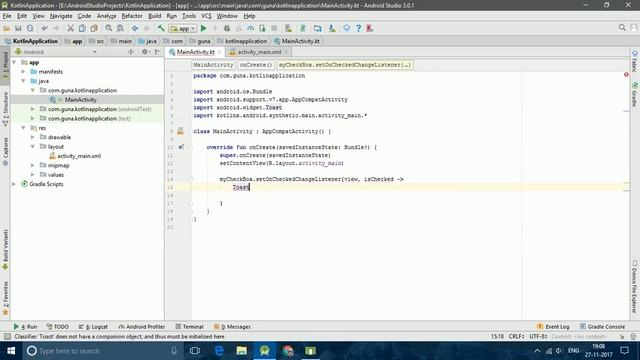Click the Save All toolbar icon

coord(18,28)
